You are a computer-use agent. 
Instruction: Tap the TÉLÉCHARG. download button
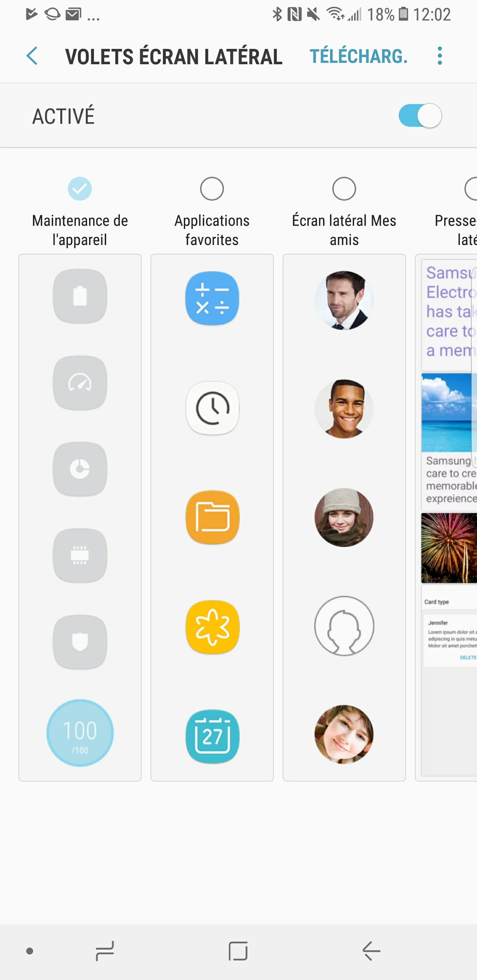[359, 56]
